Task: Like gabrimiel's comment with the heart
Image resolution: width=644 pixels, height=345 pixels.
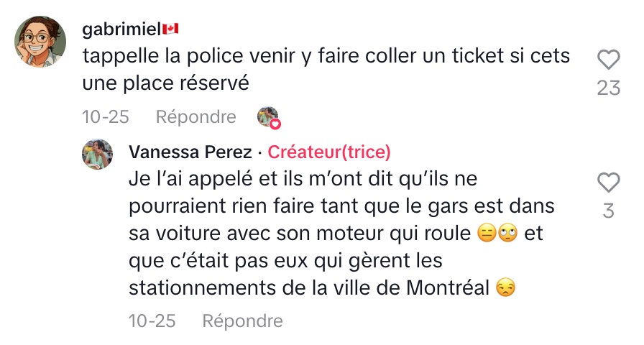Action: click(x=608, y=60)
